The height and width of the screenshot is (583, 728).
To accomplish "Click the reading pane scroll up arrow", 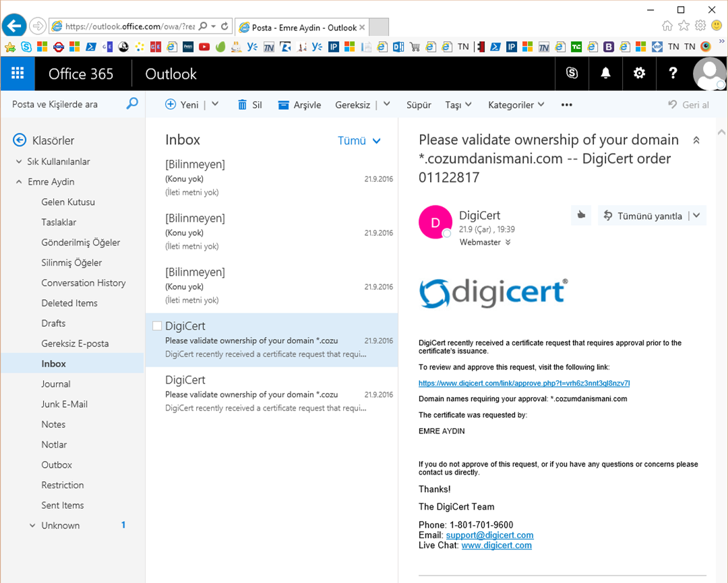I will pos(721,132).
